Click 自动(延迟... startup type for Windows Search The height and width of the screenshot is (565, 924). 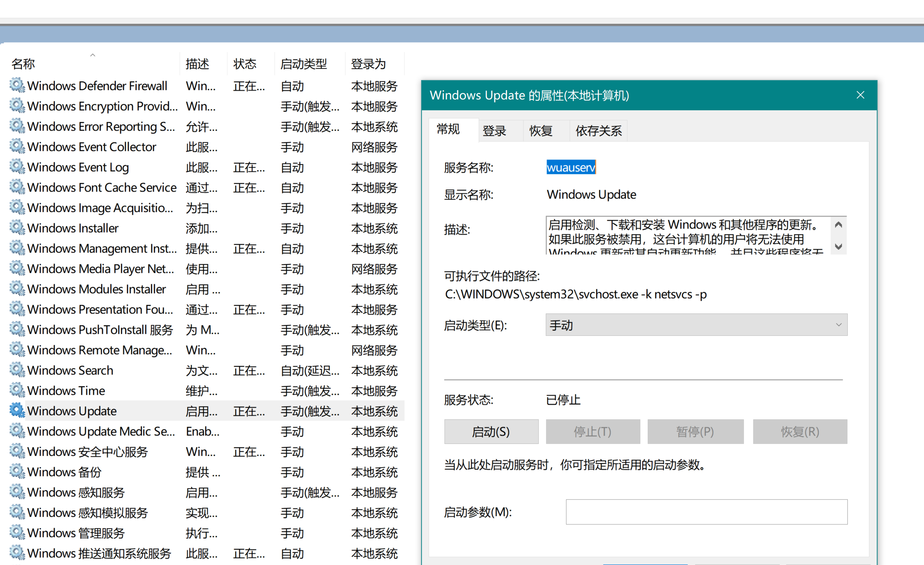pos(310,371)
